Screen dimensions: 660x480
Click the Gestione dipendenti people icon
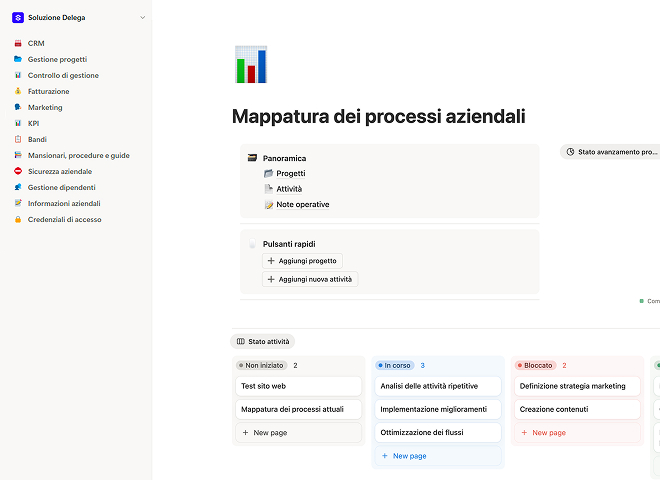click(18, 187)
